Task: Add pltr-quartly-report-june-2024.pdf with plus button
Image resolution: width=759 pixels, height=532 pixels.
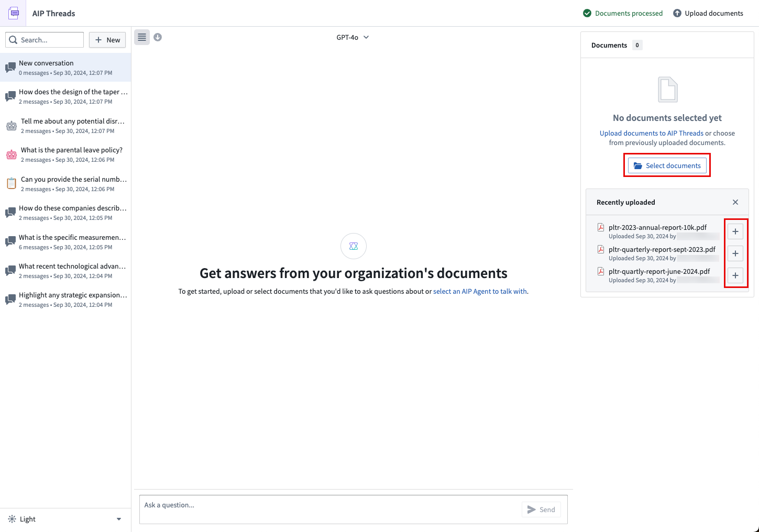Action: [735, 275]
